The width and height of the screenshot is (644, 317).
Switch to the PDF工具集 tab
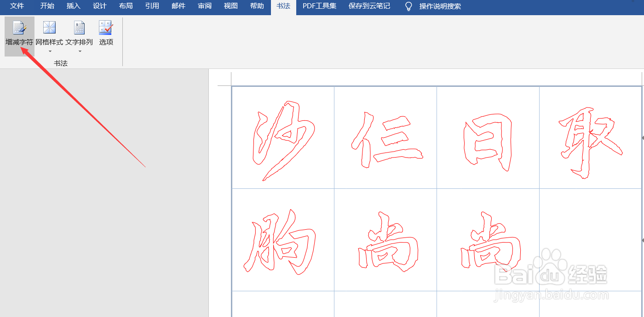click(319, 6)
